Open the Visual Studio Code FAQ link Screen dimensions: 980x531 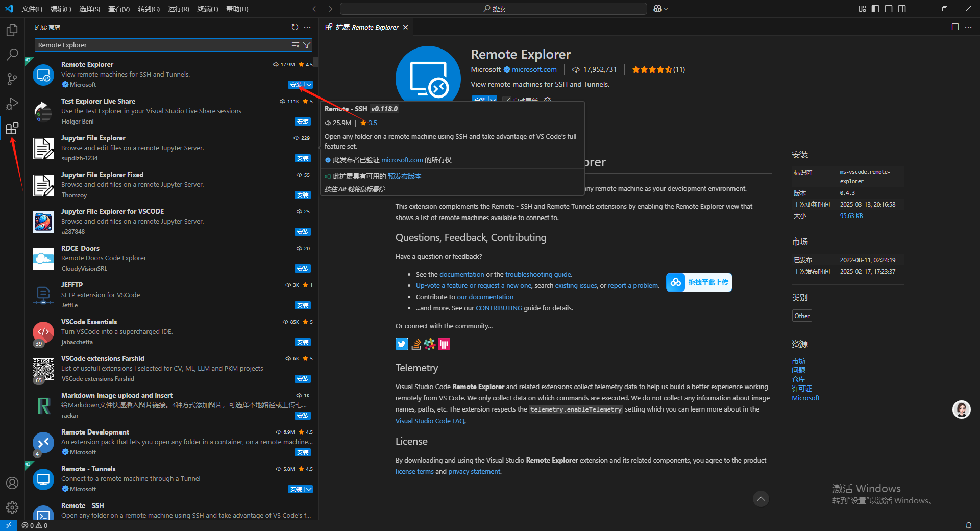click(430, 421)
